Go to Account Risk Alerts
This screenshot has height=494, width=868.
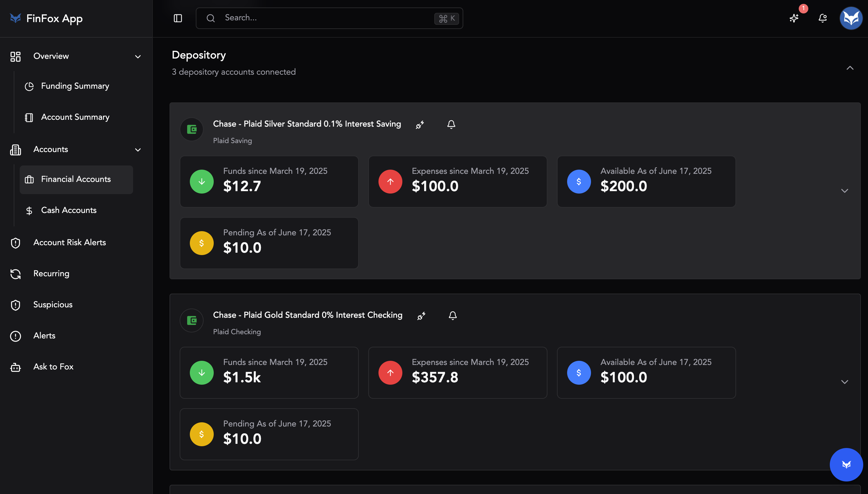coord(70,243)
